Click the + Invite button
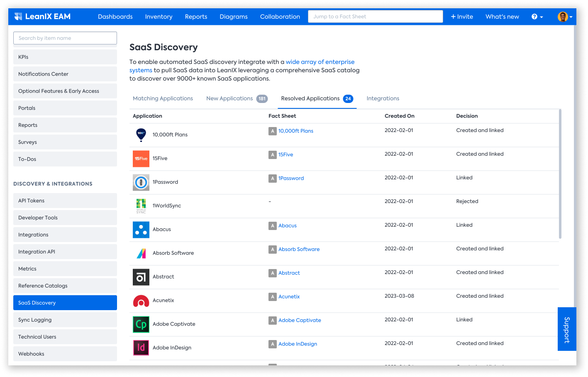The image size is (588, 377). click(462, 17)
